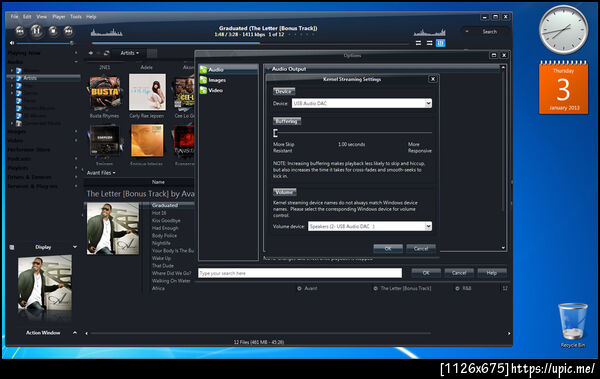The image size is (600, 379).
Task: Open the Carly Rae Jepsen artist thumbnail
Action: [x=147, y=92]
